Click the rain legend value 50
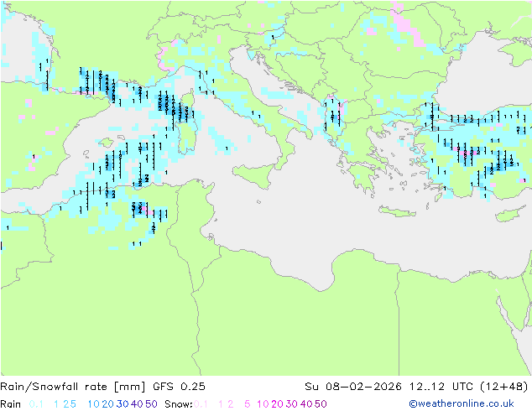 point(151,404)
